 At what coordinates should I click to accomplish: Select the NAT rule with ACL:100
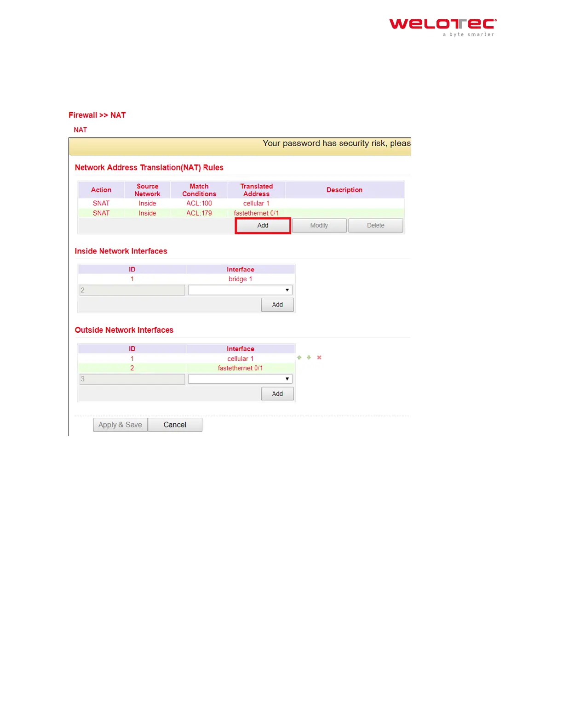click(241, 203)
